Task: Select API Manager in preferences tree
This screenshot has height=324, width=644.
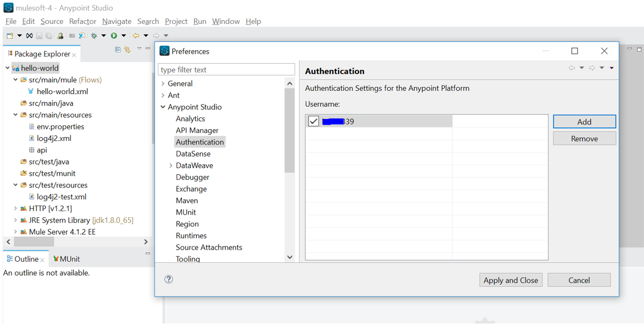Action: 197,130
